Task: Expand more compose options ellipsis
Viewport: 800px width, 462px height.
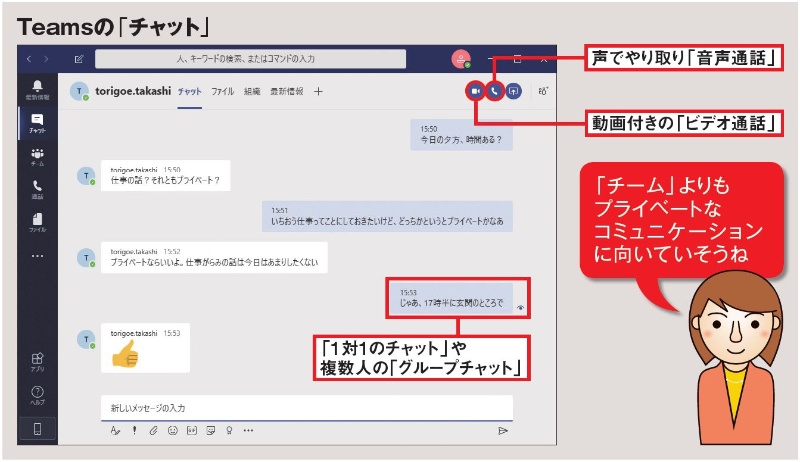Action: point(248,431)
